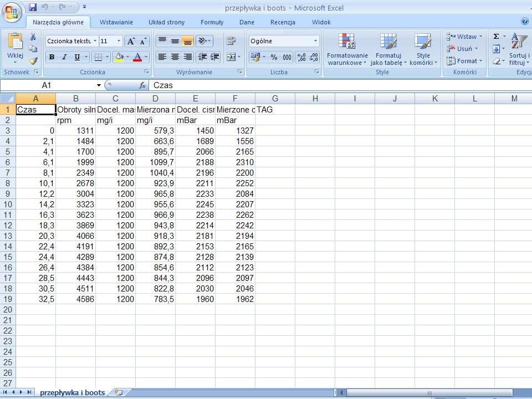This screenshot has width=532, height=399.
Task: Click the Save icon in the quick access toolbar
Action: [33, 7]
